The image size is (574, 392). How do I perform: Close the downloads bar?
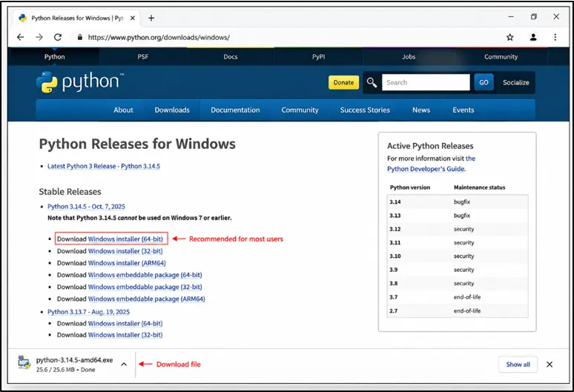[x=550, y=364]
